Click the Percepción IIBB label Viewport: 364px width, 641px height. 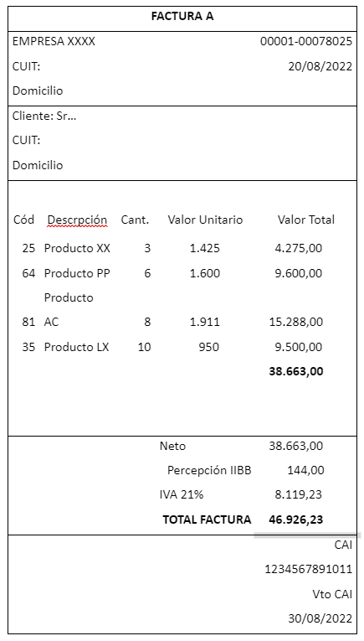[209, 471]
